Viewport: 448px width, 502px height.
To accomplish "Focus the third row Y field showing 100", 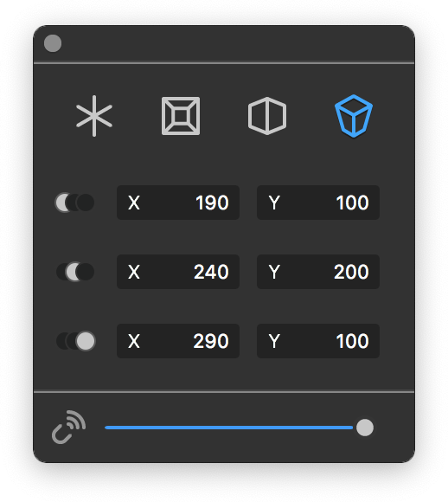I will [318, 341].
